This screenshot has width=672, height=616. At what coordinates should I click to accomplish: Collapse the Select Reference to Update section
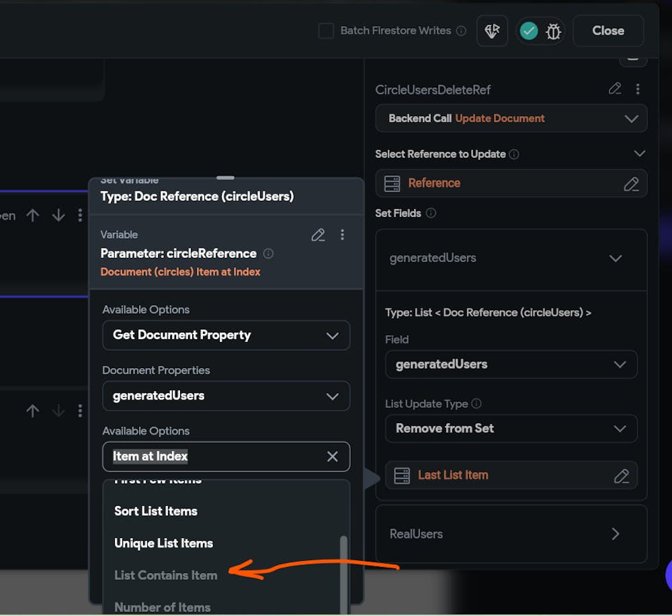point(639,154)
